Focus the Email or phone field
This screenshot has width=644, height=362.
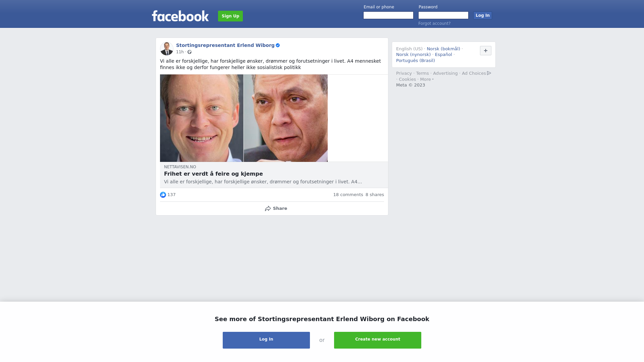[x=388, y=15]
